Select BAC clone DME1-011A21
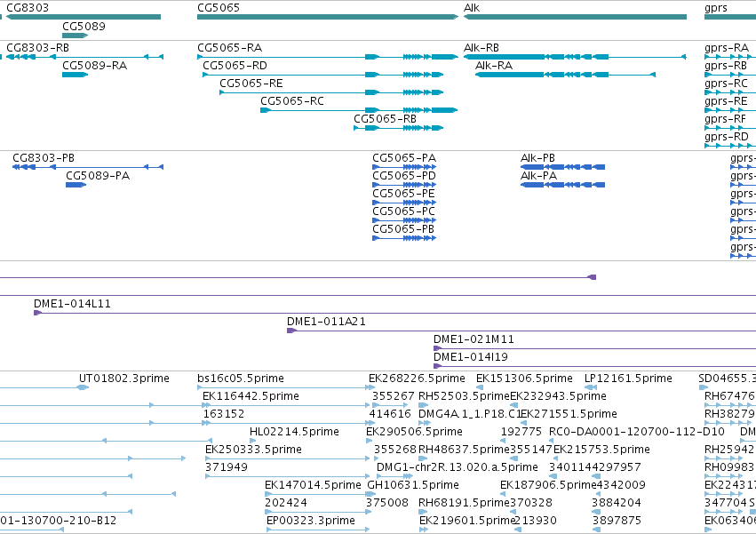 326,322
